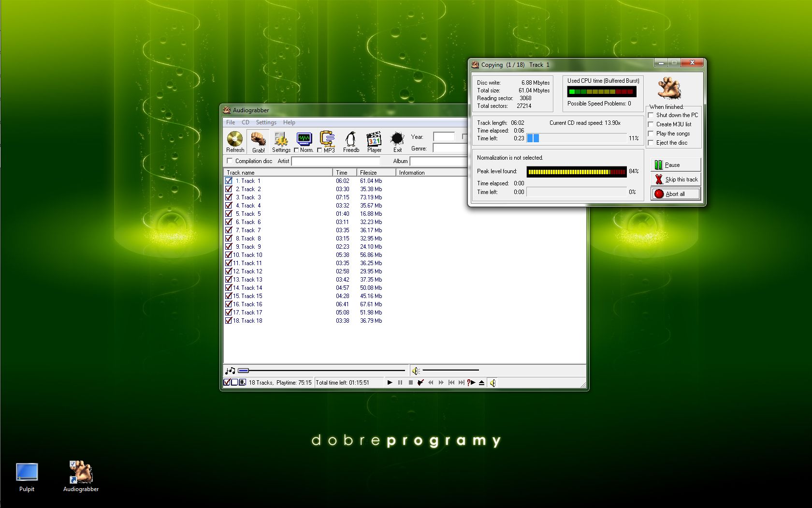Open the Settings menu
Image resolution: width=812 pixels, height=508 pixels.
pyautogui.click(x=266, y=122)
